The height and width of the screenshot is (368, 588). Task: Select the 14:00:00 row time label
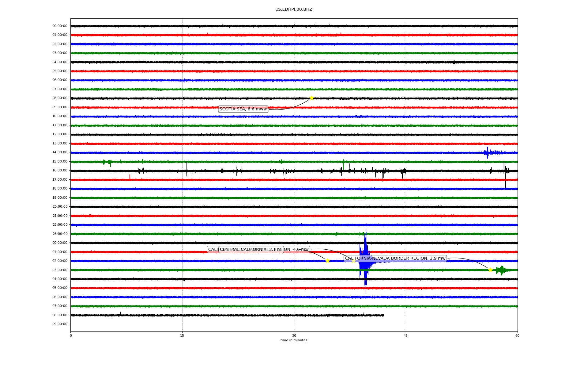point(60,152)
